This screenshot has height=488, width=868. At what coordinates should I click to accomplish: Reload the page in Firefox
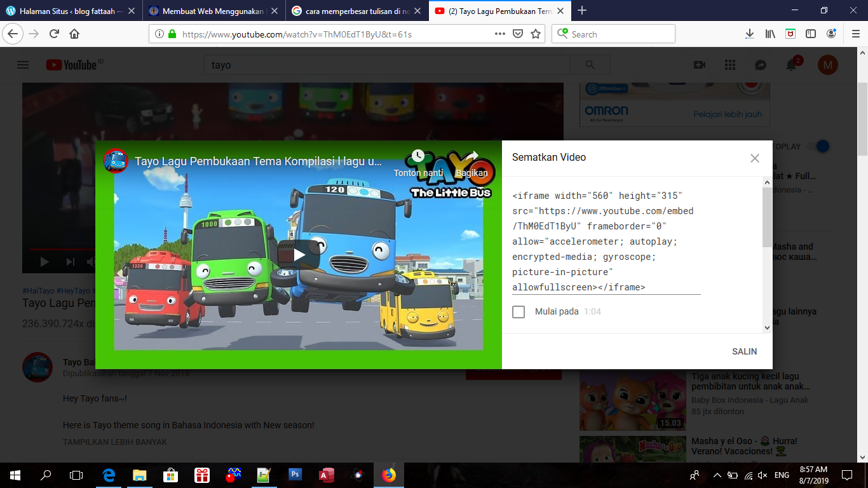coord(54,34)
